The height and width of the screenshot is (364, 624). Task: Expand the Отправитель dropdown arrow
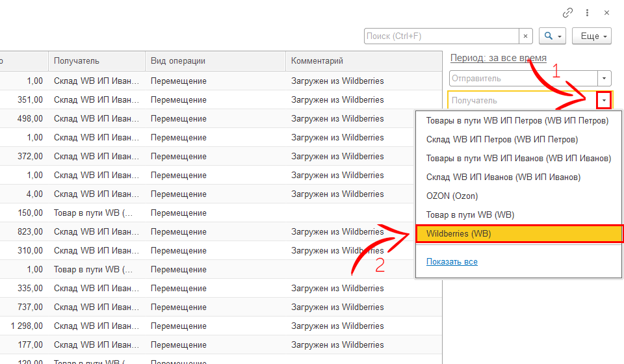point(604,79)
